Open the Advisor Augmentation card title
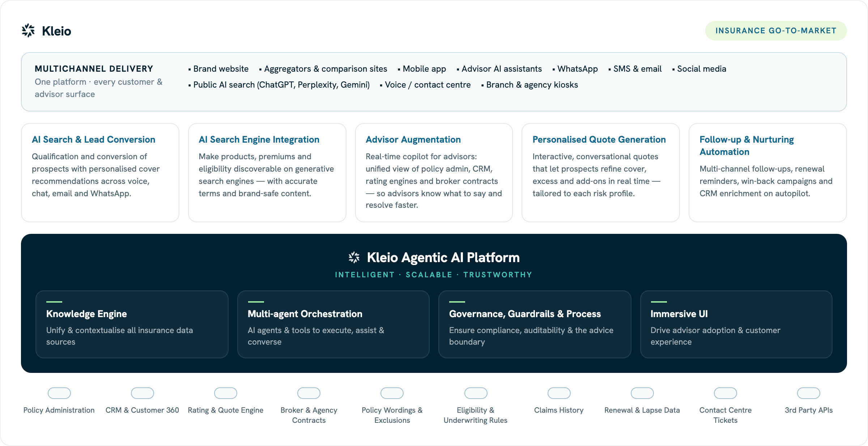Viewport: 868px width, 446px height. click(x=413, y=139)
